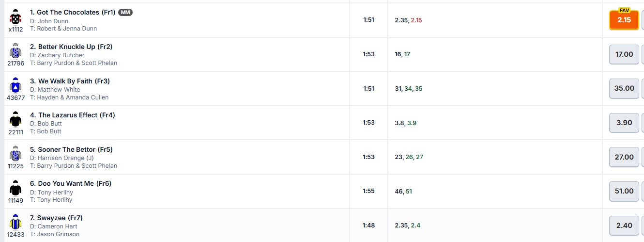Select the silks icon beside We Walk By Faith

coord(15,85)
